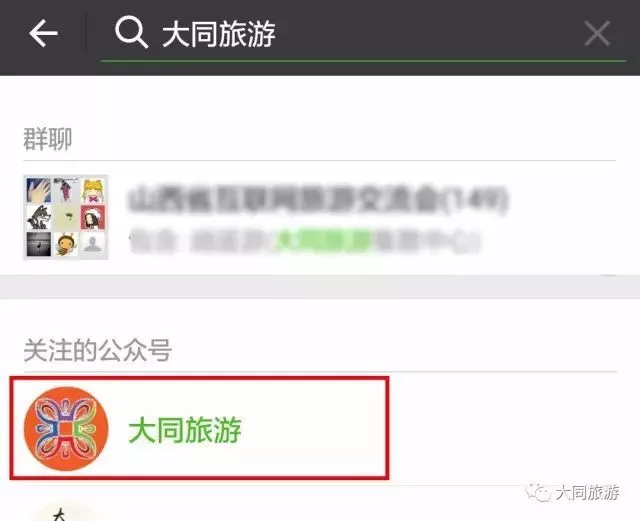Click the red-background girl avatar in group grid
The width and height of the screenshot is (640, 521).
point(93,218)
